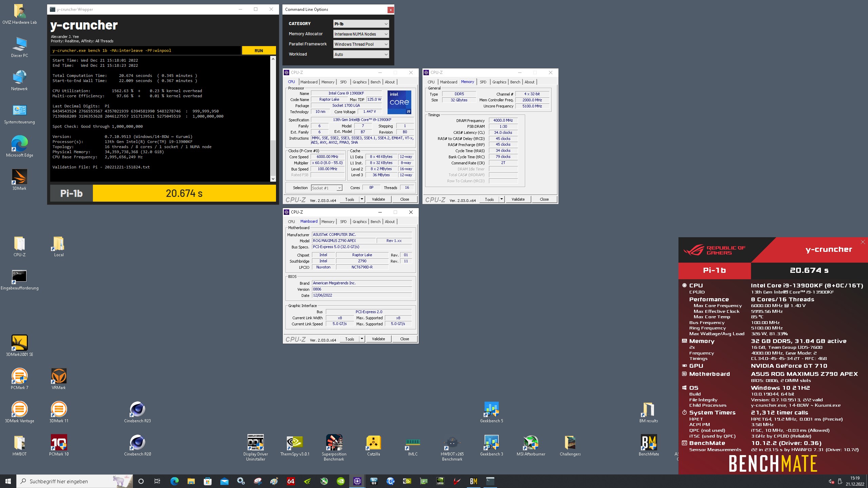The image size is (868, 488).
Task: Select the Eingabeaufforderung desktop icon
Action: (19, 279)
